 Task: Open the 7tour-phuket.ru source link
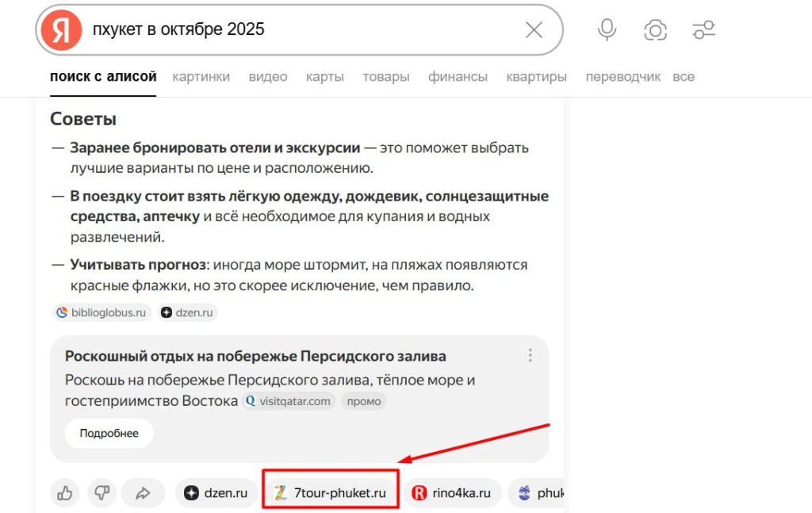[x=330, y=493]
